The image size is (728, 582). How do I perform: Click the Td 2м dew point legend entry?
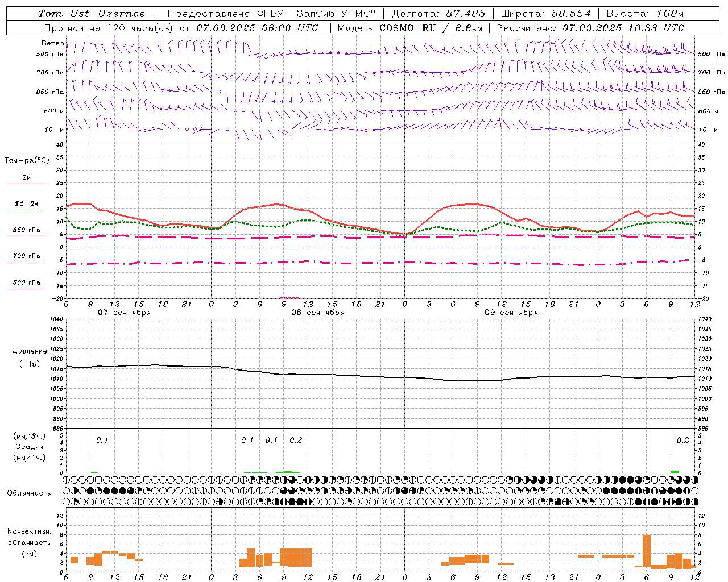click(27, 203)
